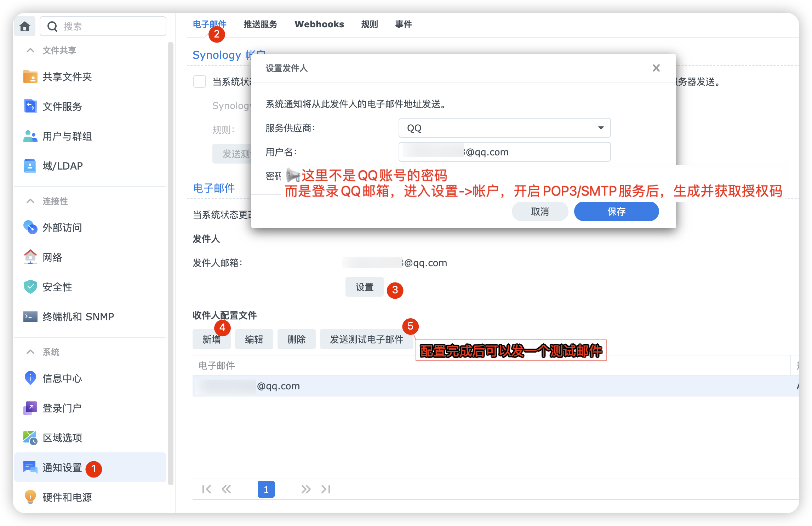Image resolution: width=812 pixels, height=526 pixels.
Task: Open the File Services (文件服务) icon
Action: [30, 106]
